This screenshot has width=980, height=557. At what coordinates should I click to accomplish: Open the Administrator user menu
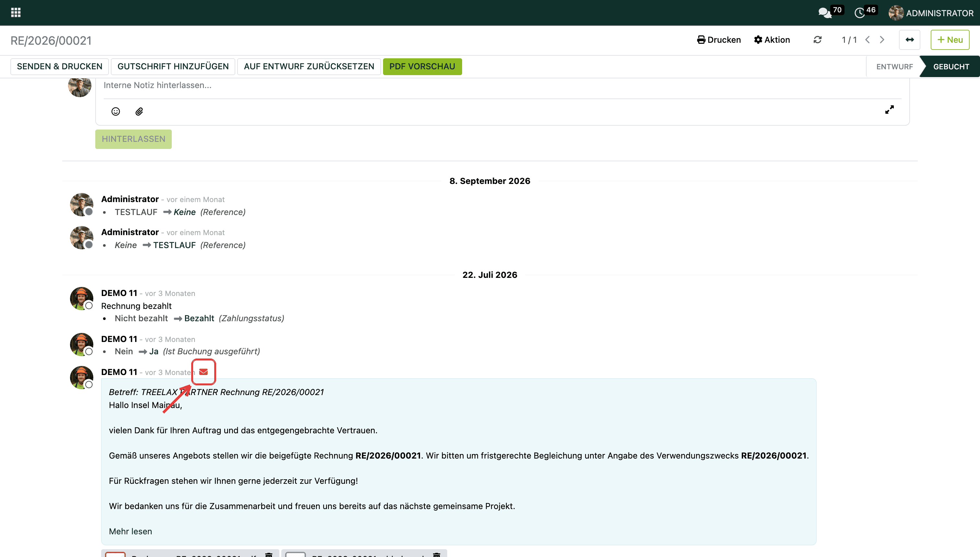[931, 13]
